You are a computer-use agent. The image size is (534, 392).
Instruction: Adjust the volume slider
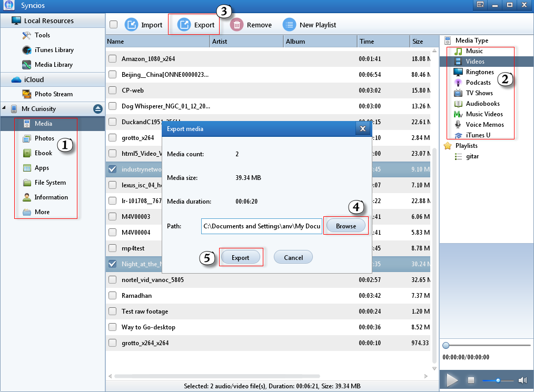(498, 380)
